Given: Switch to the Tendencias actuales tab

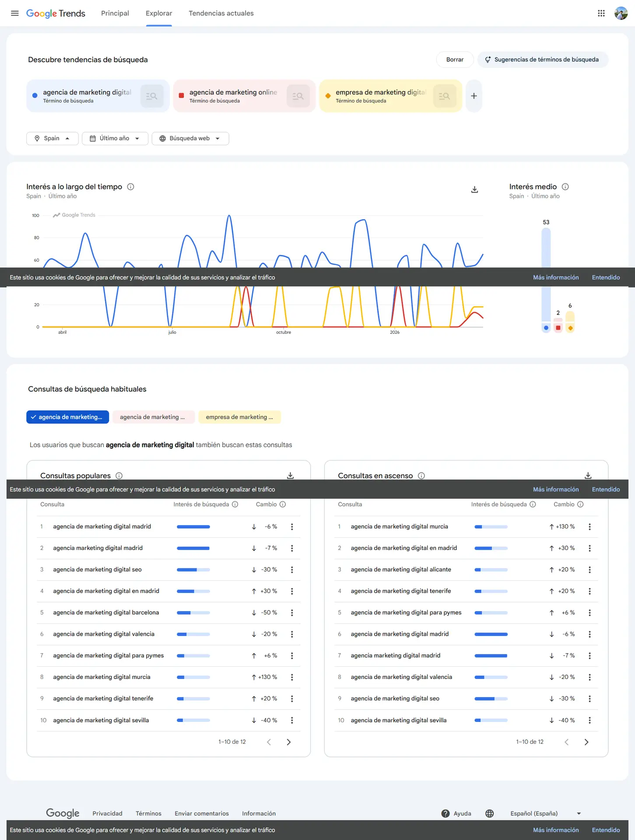Looking at the screenshot, I should [x=221, y=13].
